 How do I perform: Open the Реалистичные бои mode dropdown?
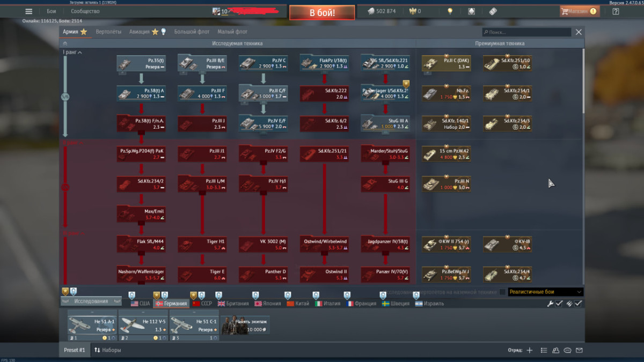click(x=545, y=292)
